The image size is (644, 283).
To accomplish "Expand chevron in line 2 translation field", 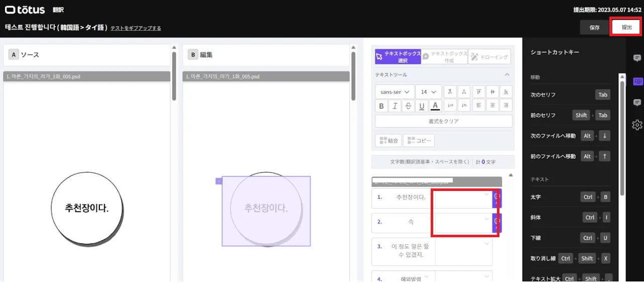I will pyautogui.click(x=487, y=219).
